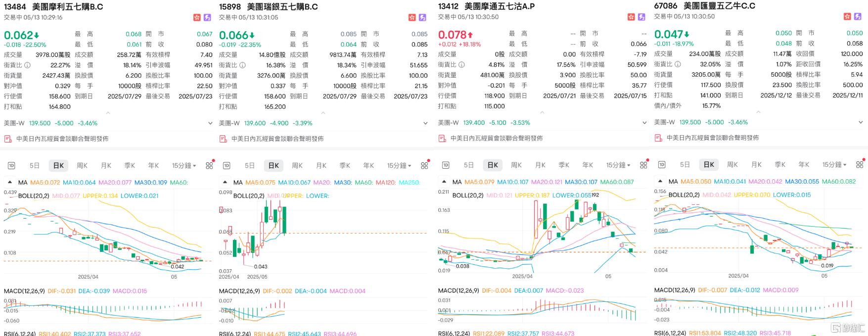Click the Hong Kong flag icon for 13484
868x336 pixels.
(197, 17)
